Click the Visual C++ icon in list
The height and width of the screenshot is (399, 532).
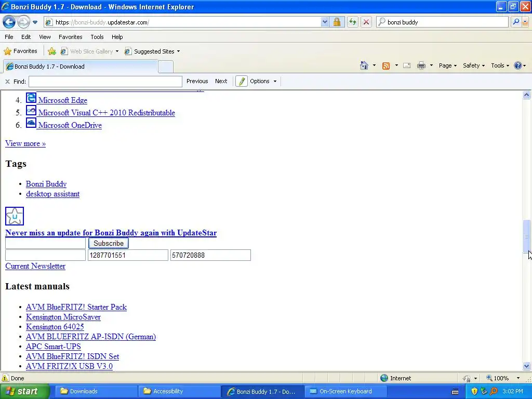(x=31, y=111)
